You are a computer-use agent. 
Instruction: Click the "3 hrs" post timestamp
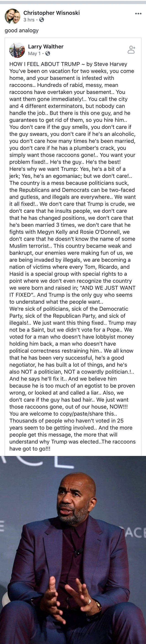tap(29, 20)
